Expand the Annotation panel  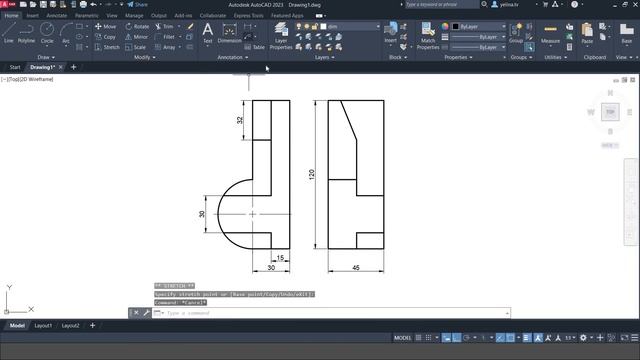233,57
